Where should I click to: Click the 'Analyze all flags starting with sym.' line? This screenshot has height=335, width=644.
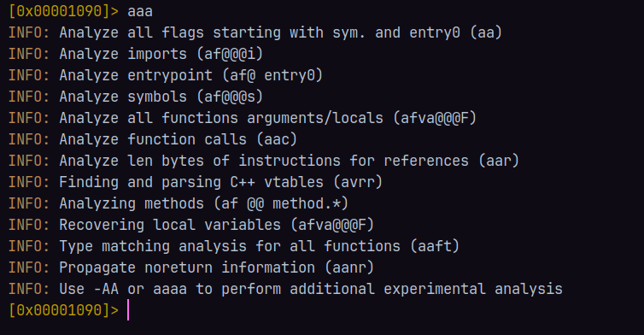tap(255, 32)
